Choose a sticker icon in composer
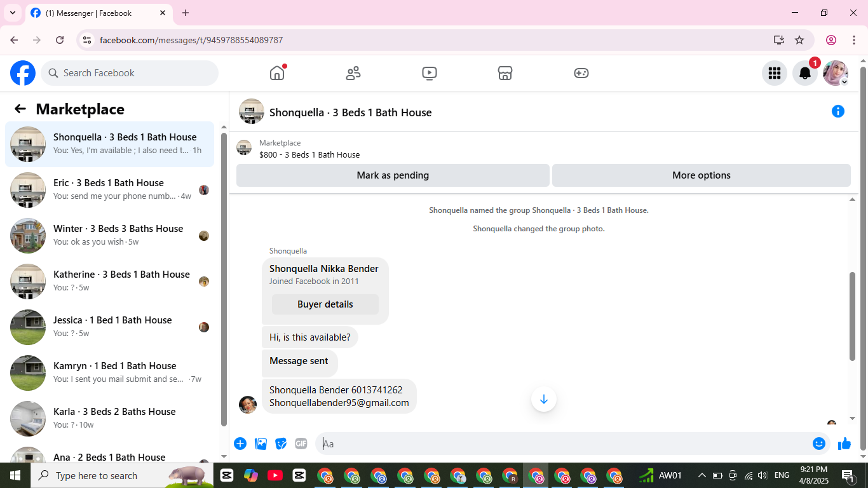Viewport: 868px width, 488px height. [281, 444]
